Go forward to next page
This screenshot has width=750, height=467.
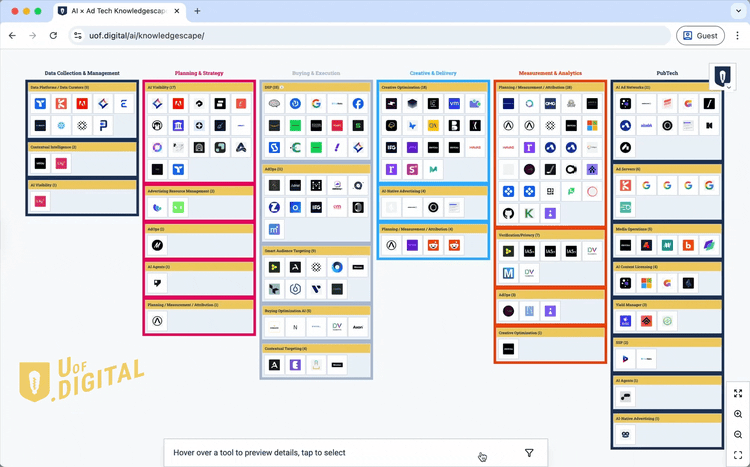pyautogui.click(x=33, y=35)
